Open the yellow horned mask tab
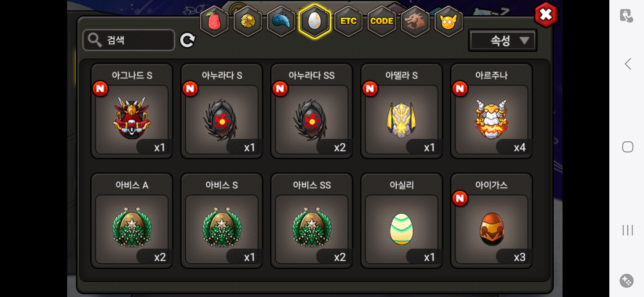The image size is (644, 297). (x=448, y=21)
